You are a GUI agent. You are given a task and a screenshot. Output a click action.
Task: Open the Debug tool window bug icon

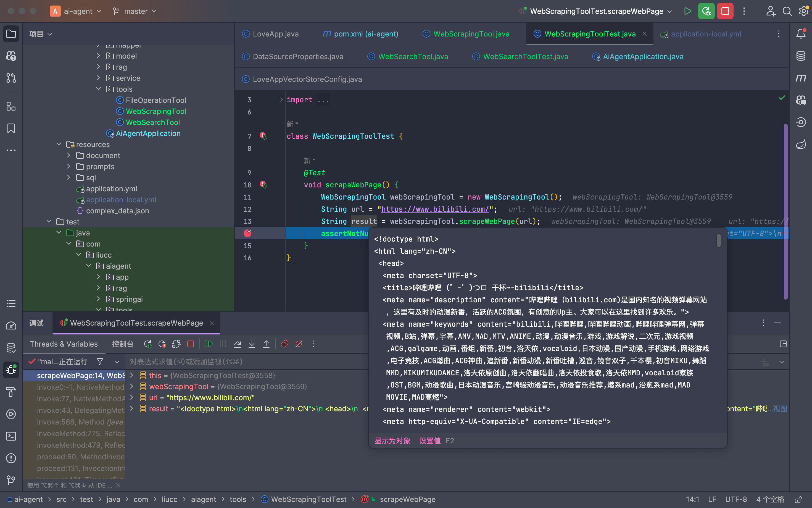11,370
